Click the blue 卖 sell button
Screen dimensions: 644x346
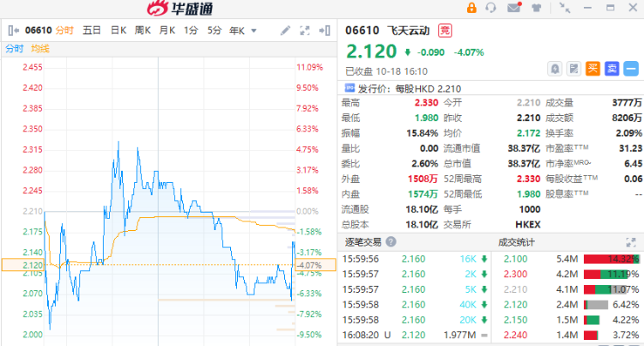click(x=612, y=69)
